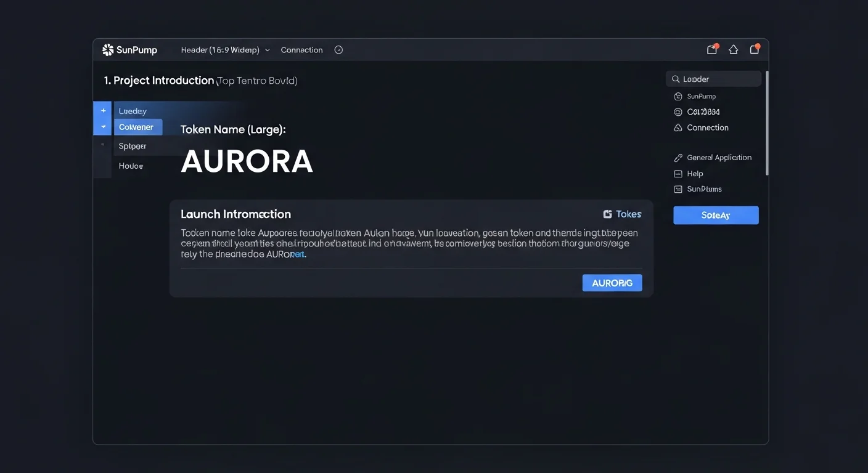Select the first item above Cokvener in left list
Screen dimensions: 868x473
click(x=133, y=111)
